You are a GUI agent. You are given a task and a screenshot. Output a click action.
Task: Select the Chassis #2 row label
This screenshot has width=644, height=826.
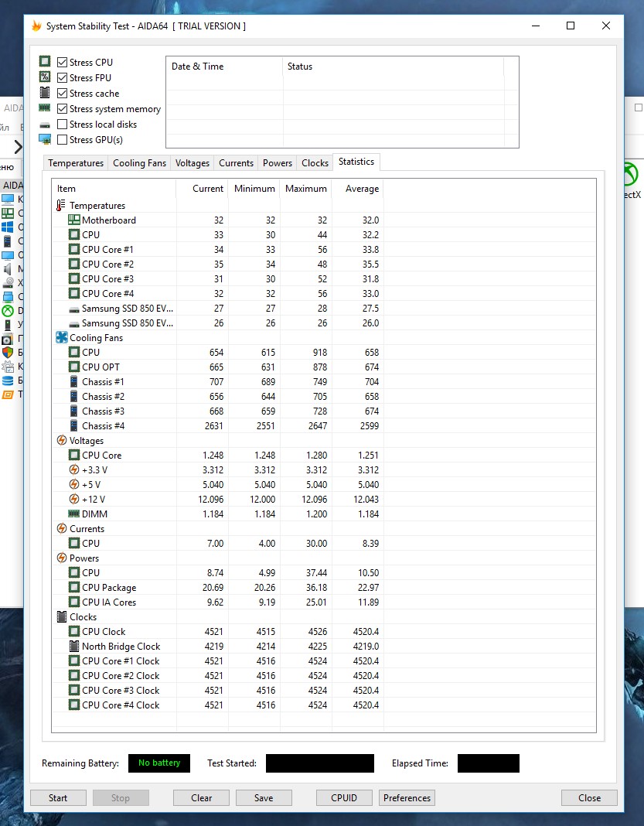[103, 397]
